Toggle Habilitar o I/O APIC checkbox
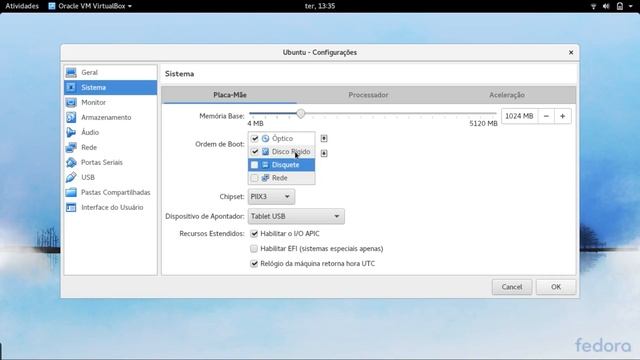The width and height of the screenshot is (640, 360). [x=254, y=233]
